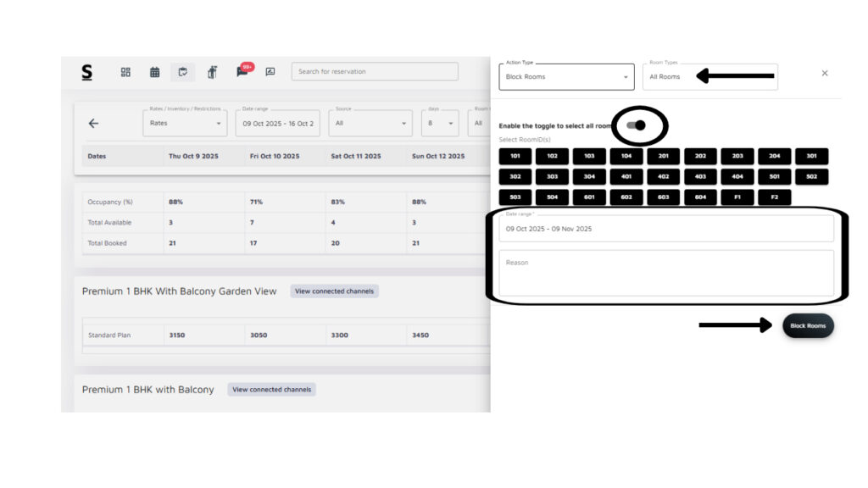Select the rates and inventory clipboard icon

[x=182, y=72]
